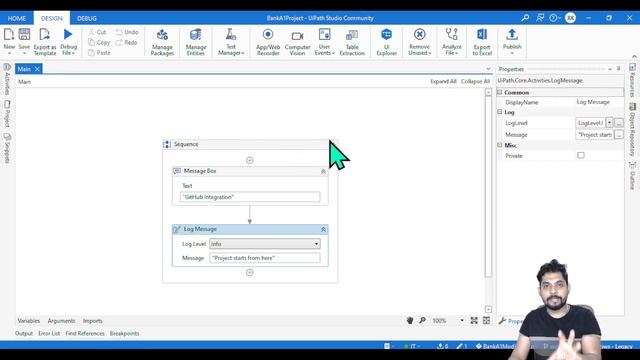The image size is (640, 360).
Task: Open Log Level Info dropdown
Action: tap(265, 244)
